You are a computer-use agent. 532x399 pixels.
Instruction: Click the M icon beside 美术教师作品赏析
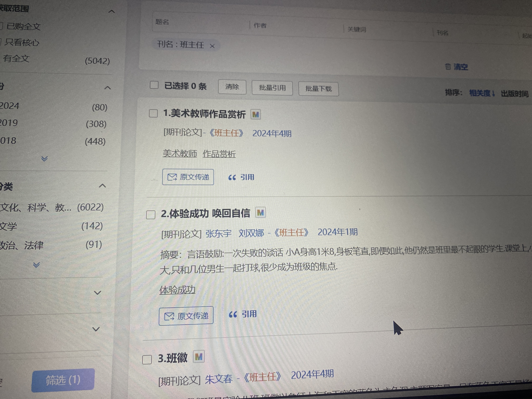point(255,115)
